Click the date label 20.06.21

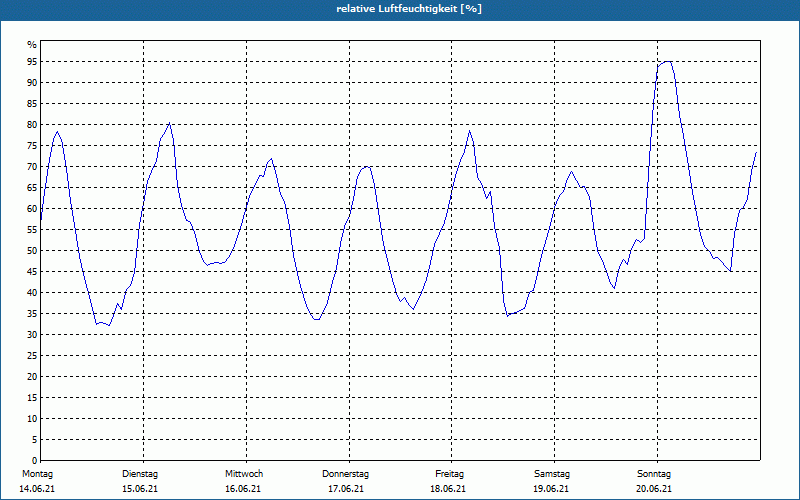tap(654, 489)
